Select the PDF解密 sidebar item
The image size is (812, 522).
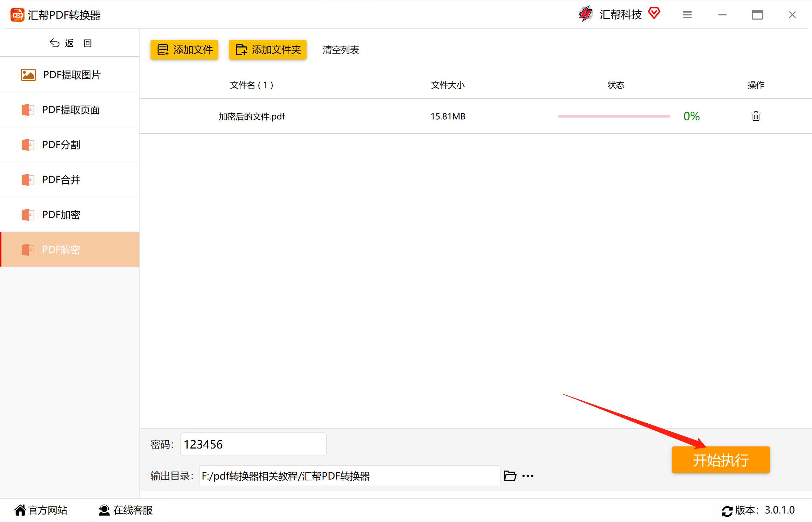[70, 250]
